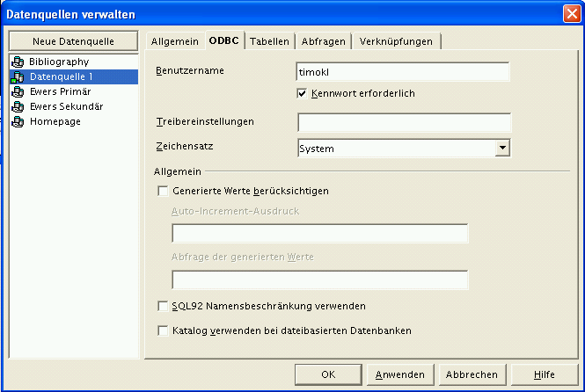Go to the Abfragen tab

coord(324,41)
